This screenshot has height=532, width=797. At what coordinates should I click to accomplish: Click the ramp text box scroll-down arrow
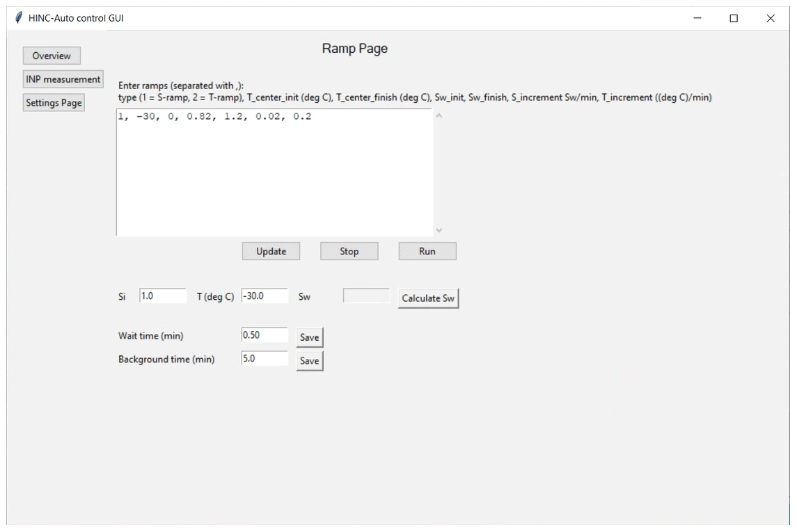(x=439, y=230)
